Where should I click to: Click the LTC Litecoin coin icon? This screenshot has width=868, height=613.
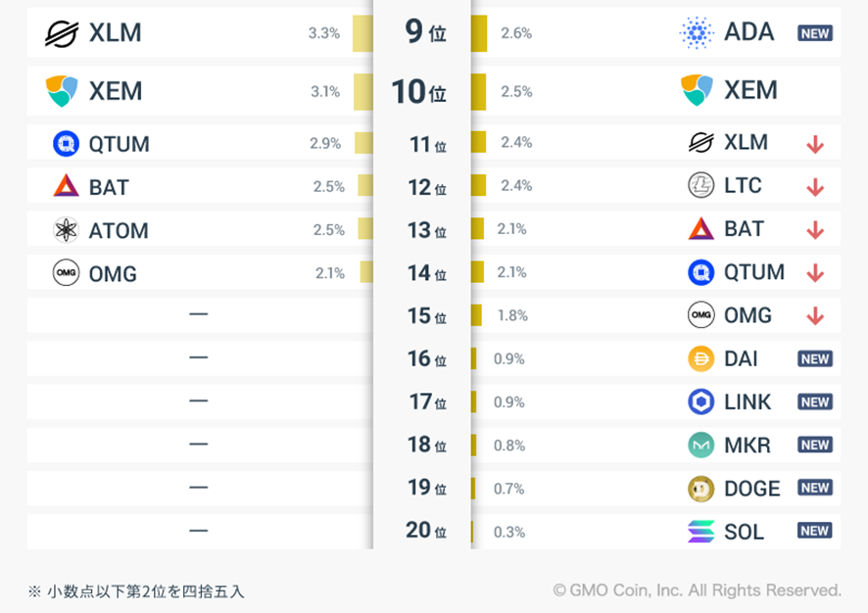[700, 185]
